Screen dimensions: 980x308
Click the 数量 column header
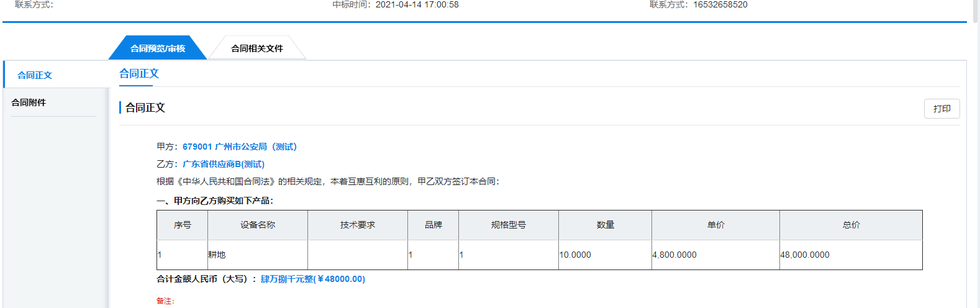tap(606, 225)
